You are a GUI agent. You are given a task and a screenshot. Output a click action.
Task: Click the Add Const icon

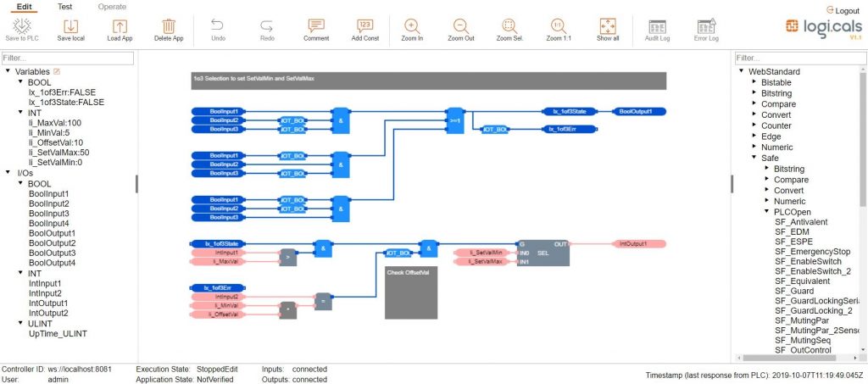[364, 25]
